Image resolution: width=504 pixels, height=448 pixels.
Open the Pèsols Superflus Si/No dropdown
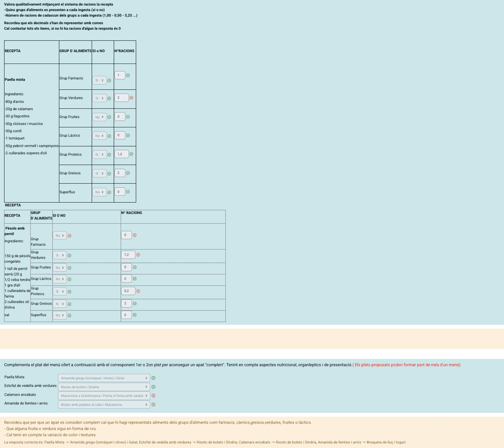pos(60,315)
